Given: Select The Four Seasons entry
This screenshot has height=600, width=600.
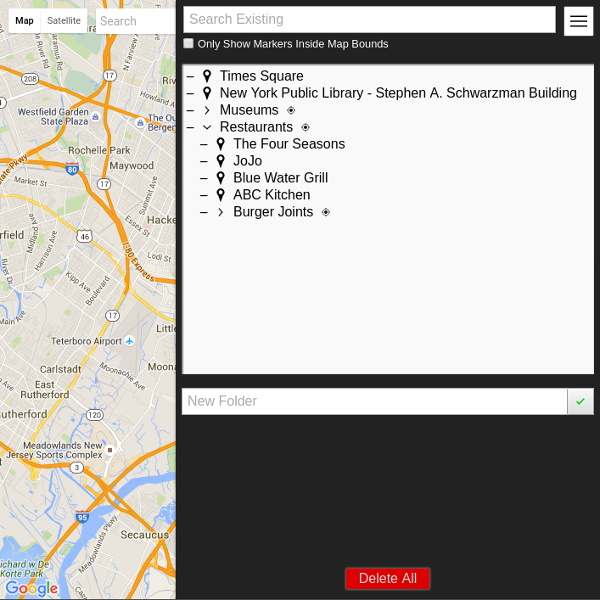Looking at the screenshot, I should point(289,144).
